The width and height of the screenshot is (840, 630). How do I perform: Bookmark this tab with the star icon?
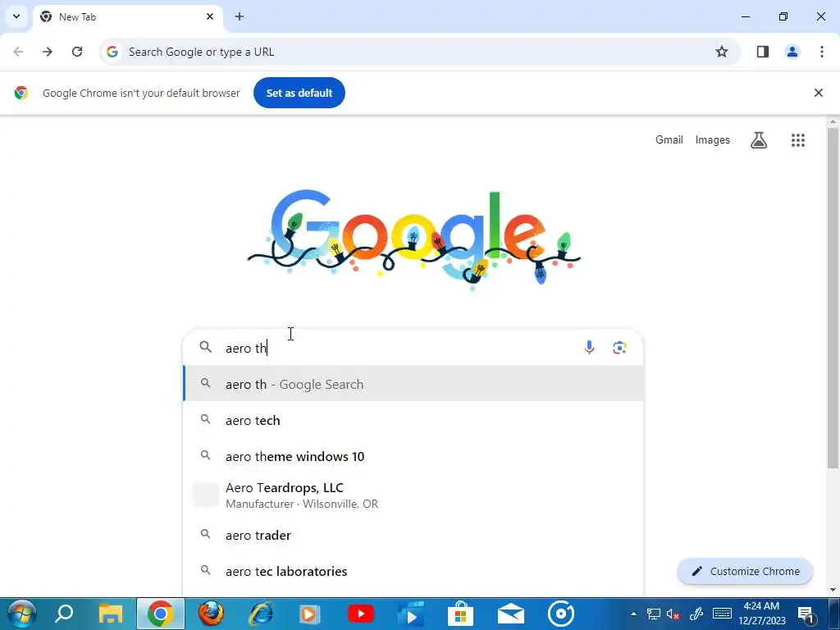(722, 52)
